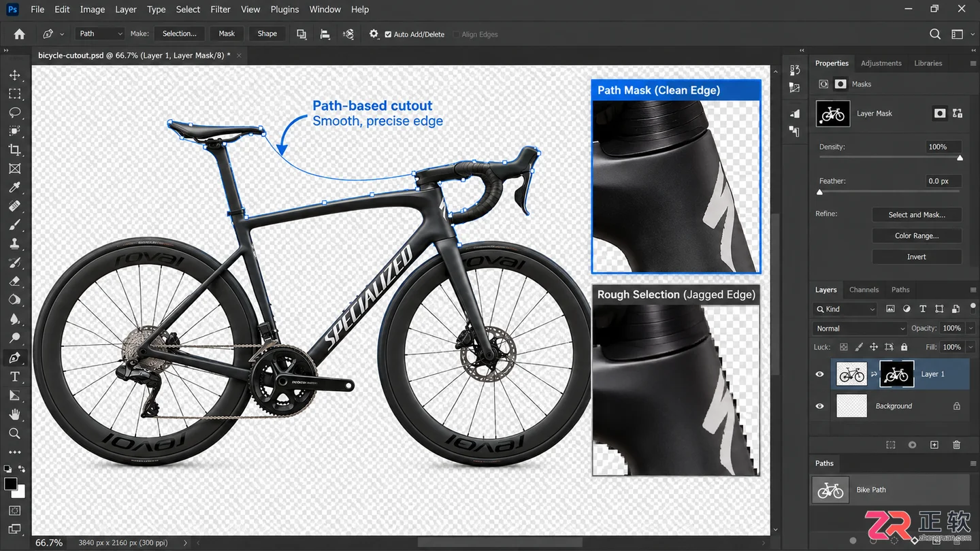Open the Normal blend mode dropdown

pyautogui.click(x=860, y=329)
